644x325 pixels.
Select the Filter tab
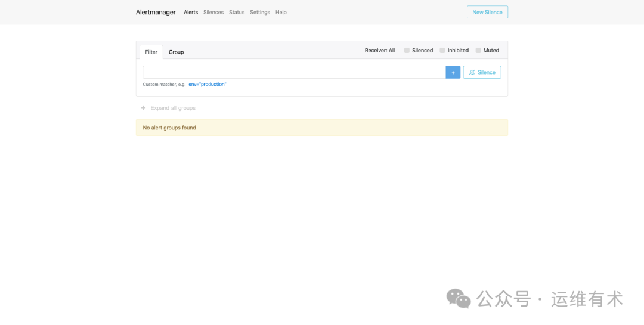point(151,52)
